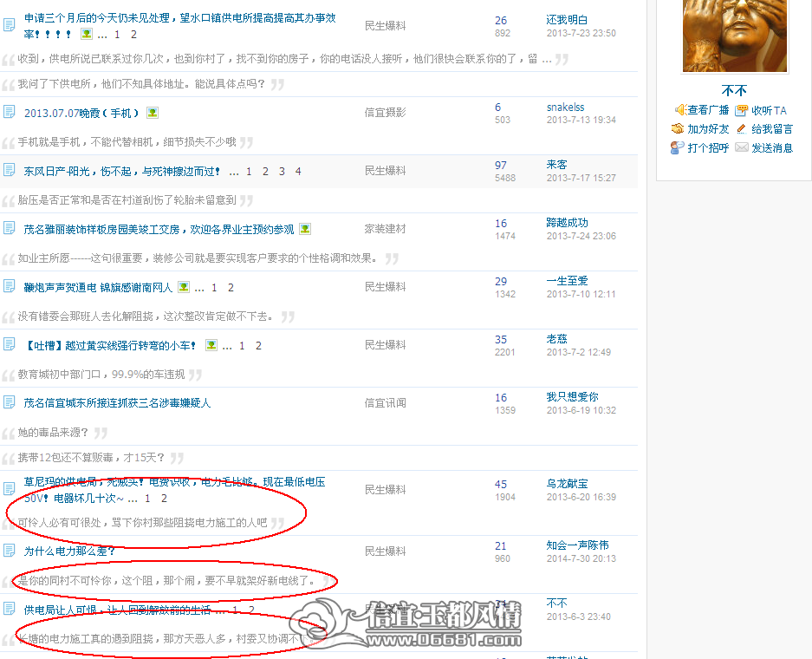Viewport: 812px width, 659px height.
Task: Go to page 2 of 【吐槽】 thread
Action: point(258,346)
